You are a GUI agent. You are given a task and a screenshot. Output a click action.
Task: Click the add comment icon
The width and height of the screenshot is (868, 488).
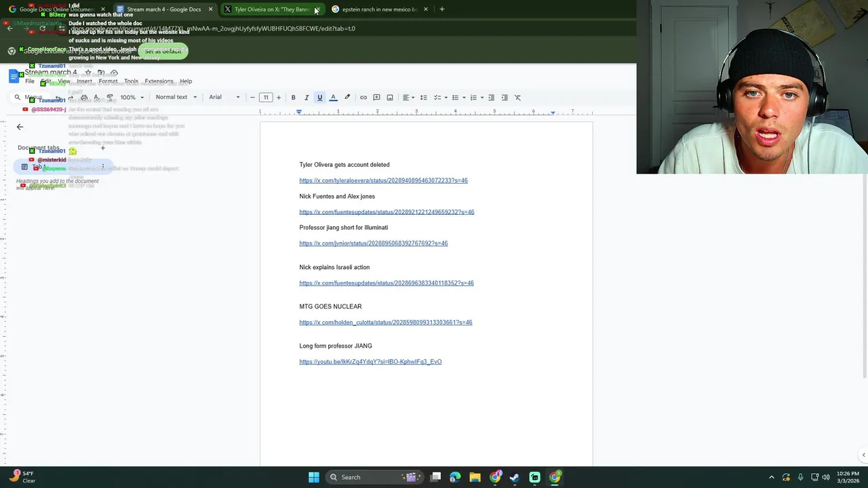[x=376, y=98]
